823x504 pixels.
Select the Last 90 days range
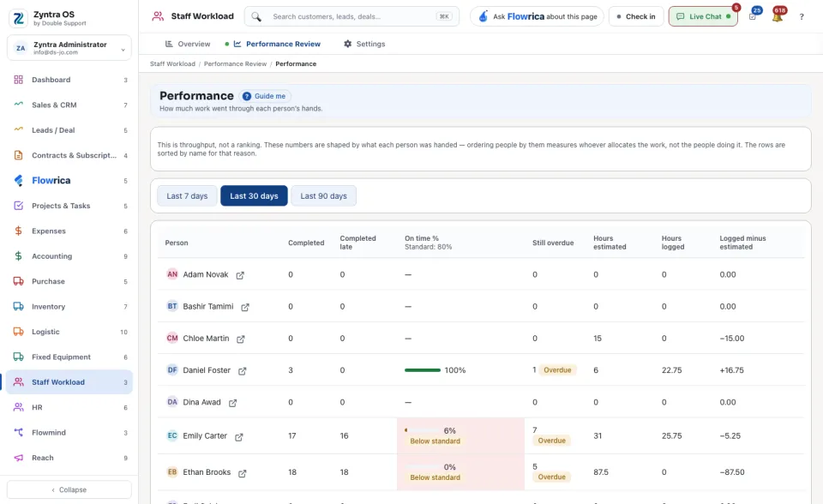[324, 195]
